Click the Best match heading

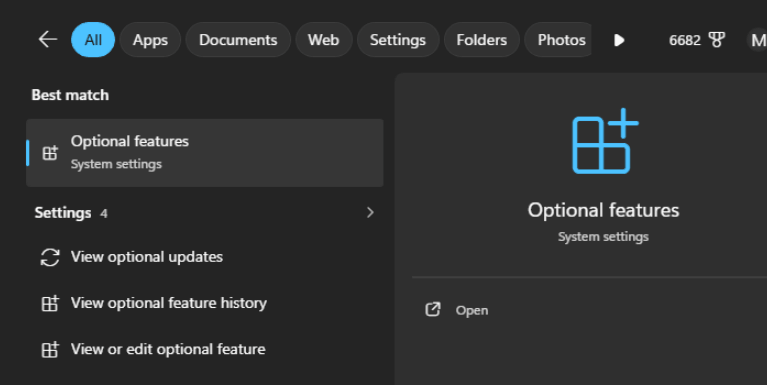coord(70,95)
